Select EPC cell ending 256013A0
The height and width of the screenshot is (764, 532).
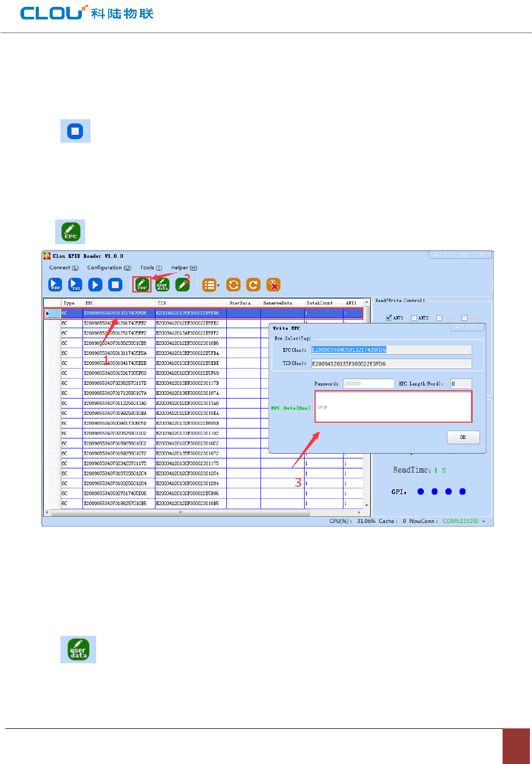click(119, 403)
